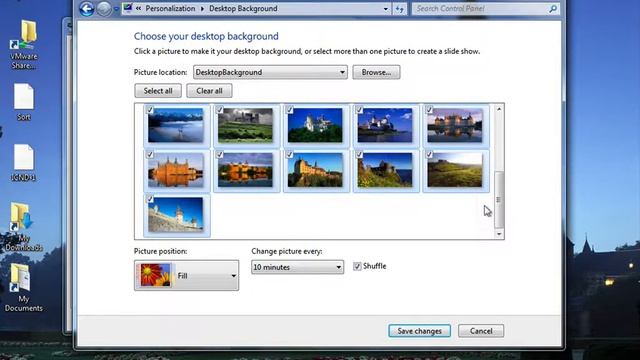Select My Documents desktop shortcut
The image size is (640, 360).
[x=23, y=288]
